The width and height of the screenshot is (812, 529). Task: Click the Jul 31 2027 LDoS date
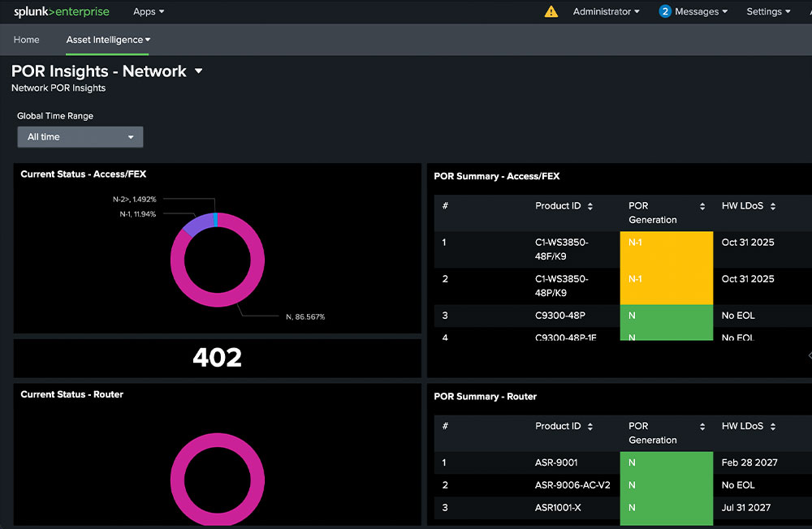pos(745,508)
